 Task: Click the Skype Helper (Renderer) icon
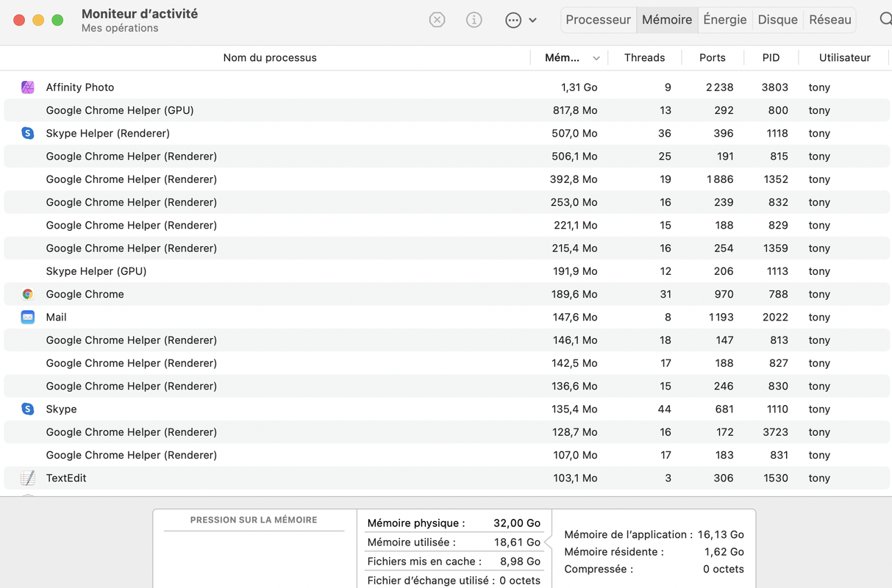click(27, 133)
